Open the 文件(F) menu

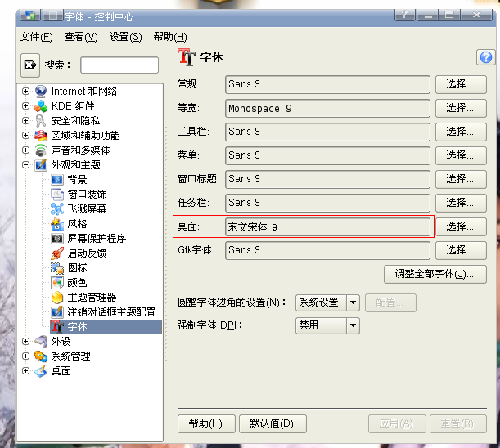tap(36, 37)
